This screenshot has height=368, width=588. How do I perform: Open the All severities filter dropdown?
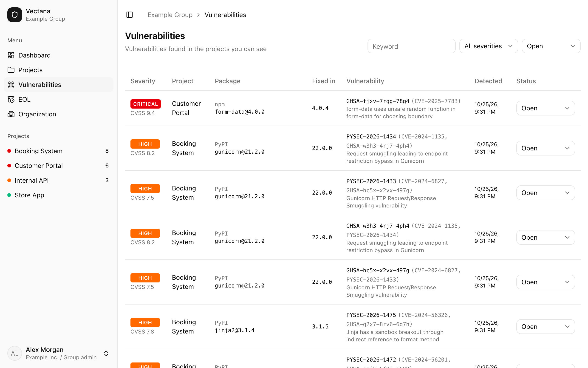coord(488,46)
